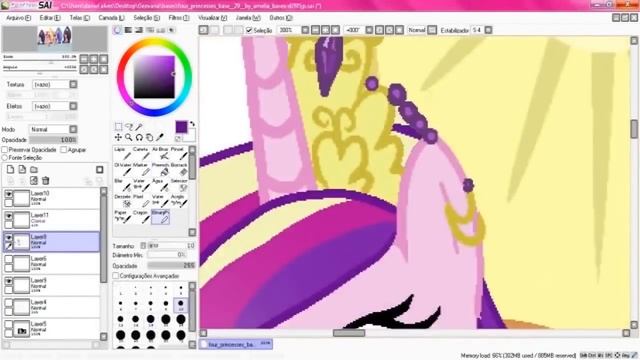Open the Visualizar menu
The width and height of the screenshot is (640, 360).
click(x=212, y=18)
